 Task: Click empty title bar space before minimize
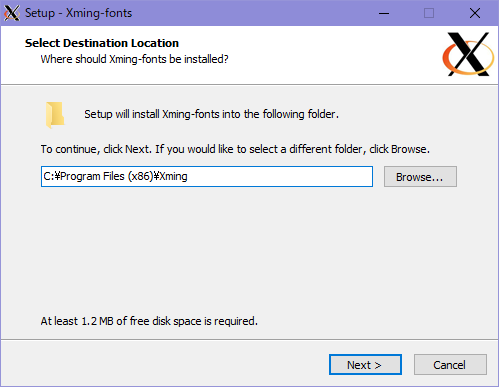[x=250, y=13]
